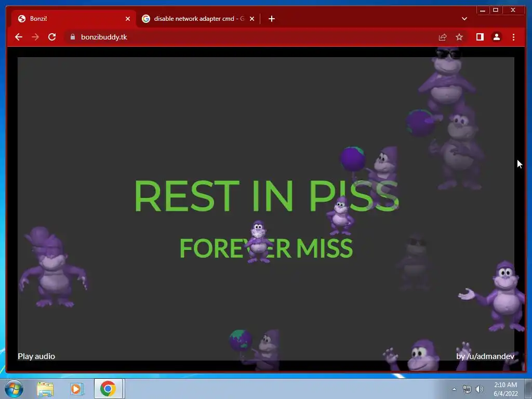Bookmark this tab with star icon
The width and height of the screenshot is (532, 399).
459,37
